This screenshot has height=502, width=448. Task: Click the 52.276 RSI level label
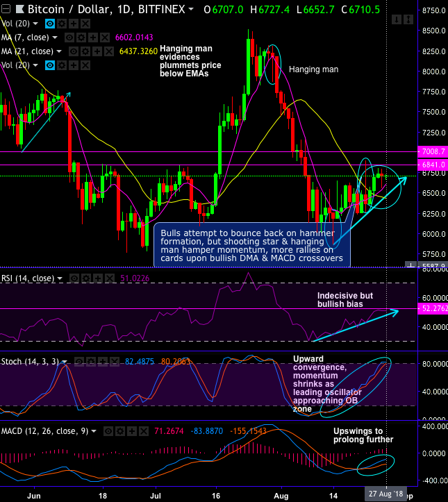tap(433, 308)
